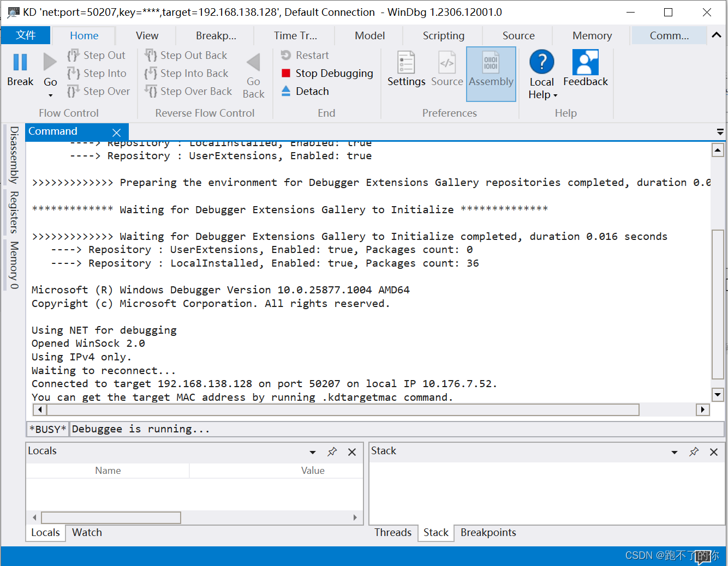Click the Value column header in Locals

(313, 471)
